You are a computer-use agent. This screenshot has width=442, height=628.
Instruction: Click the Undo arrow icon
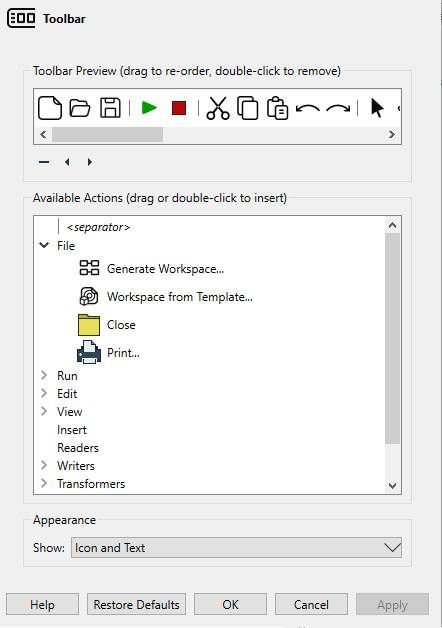[x=307, y=109]
